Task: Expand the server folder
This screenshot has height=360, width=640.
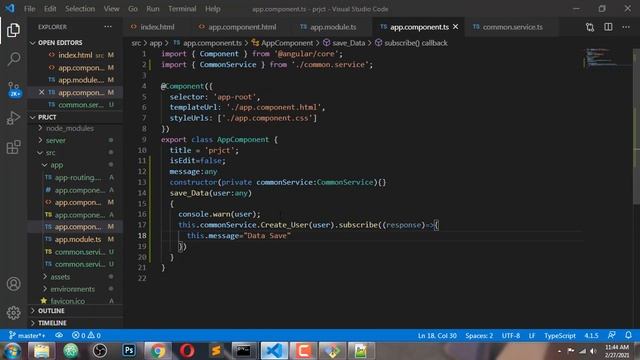Action: (76, 140)
